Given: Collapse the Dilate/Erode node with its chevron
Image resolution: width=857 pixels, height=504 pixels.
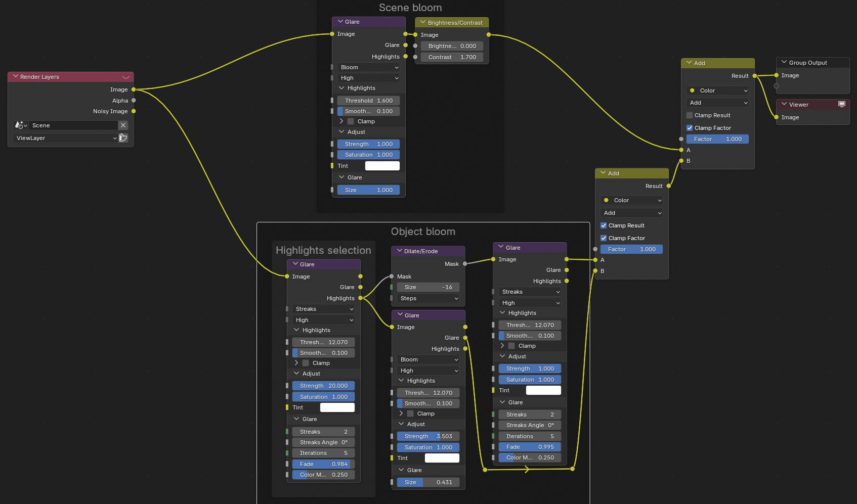Looking at the screenshot, I should [x=400, y=251].
